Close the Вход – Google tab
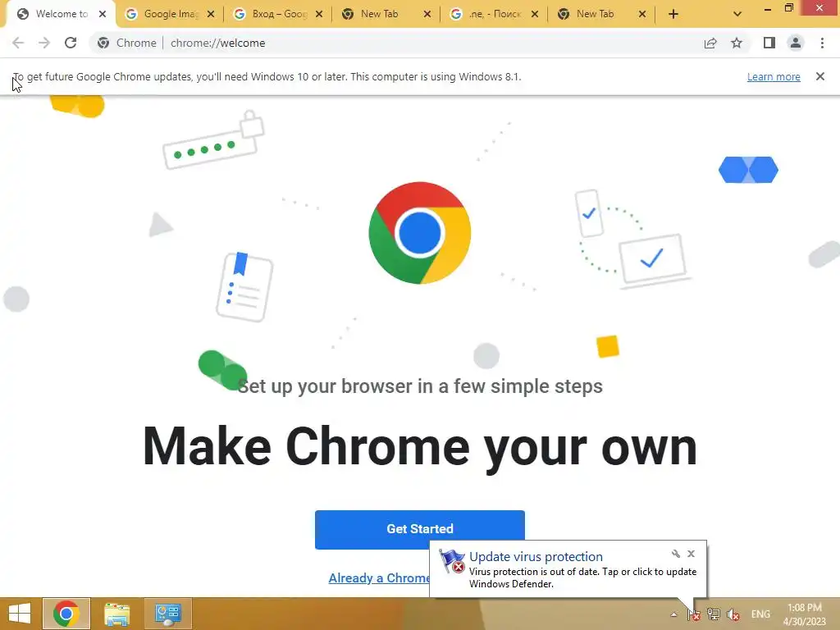 click(x=319, y=15)
